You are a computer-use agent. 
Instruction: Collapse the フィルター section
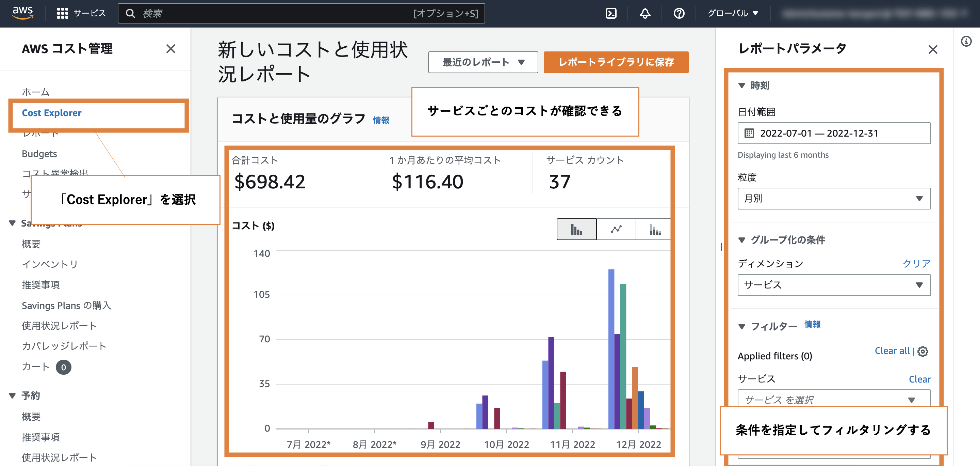click(x=741, y=326)
